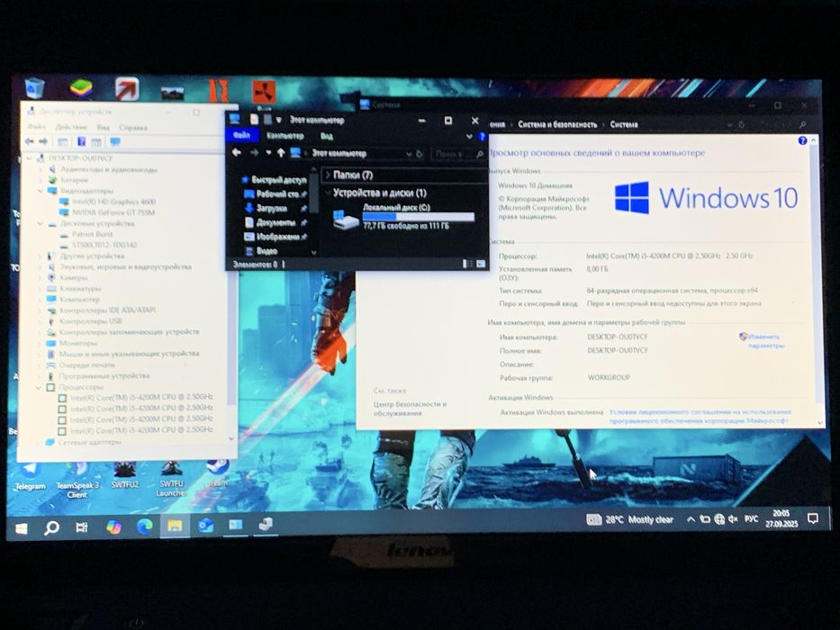Expand the Другие устройства node
Image resolution: width=840 pixels, height=630 pixels.
(41, 256)
